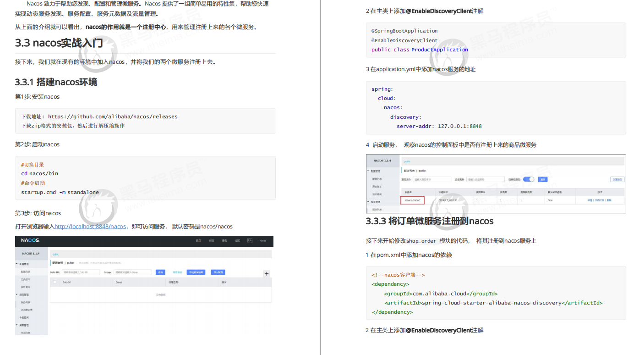This screenshot has height=355, width=644.
Task: Open 示例代码 for the service-product row
Action: click(600, 200)
